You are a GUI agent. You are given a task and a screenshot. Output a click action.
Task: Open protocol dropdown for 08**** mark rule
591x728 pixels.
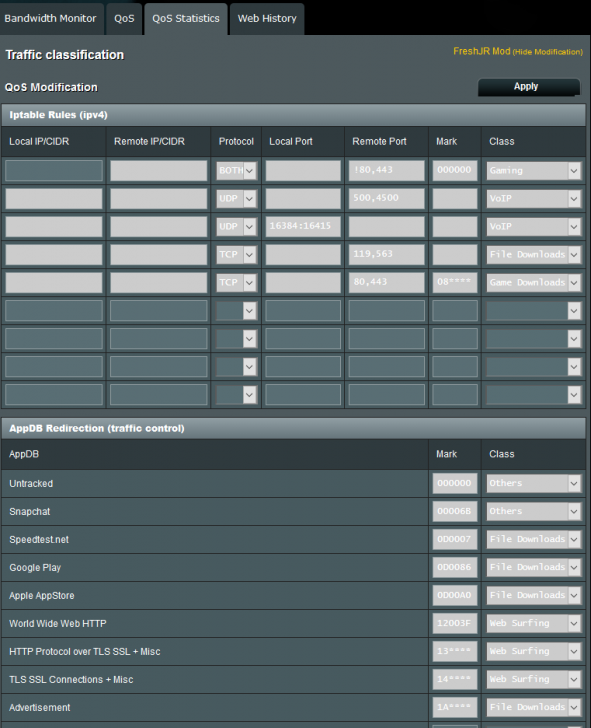pos(236,282)
